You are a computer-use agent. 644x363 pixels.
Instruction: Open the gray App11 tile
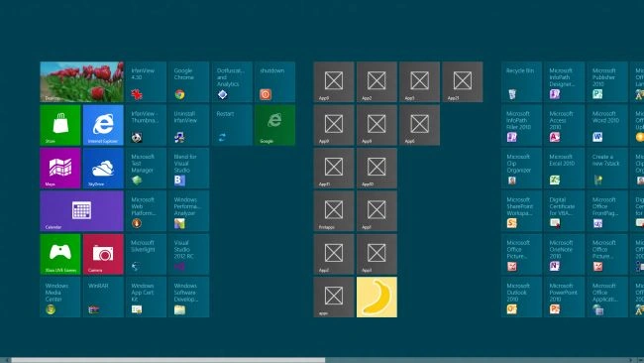334,169
